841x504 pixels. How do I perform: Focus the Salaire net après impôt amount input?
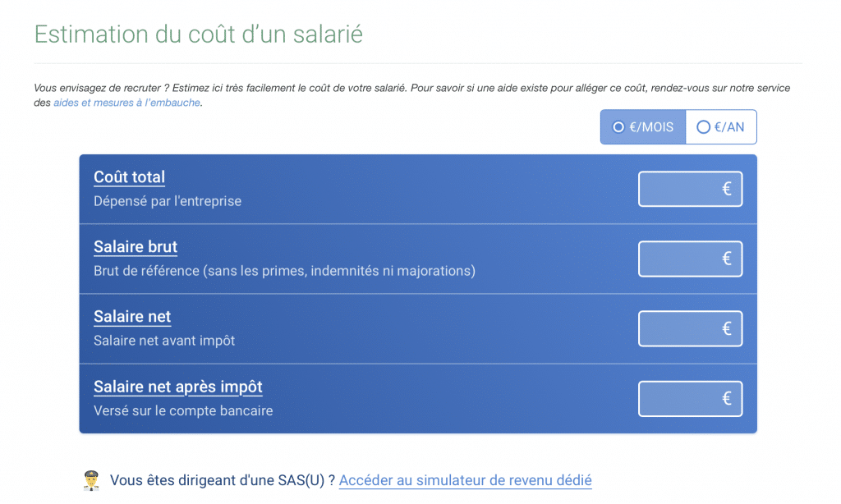[690, 398]
